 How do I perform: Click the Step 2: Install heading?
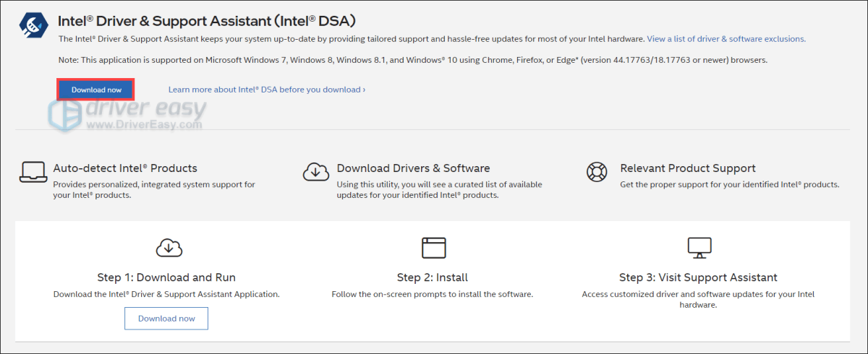(x=433, y=277)
